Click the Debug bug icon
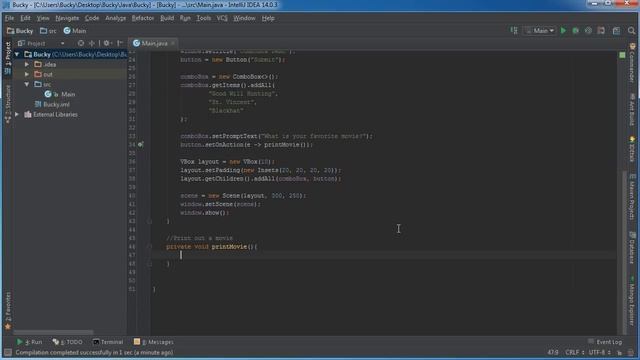The image size is (640, 360). pyautogui.click(x=576, y=31)
